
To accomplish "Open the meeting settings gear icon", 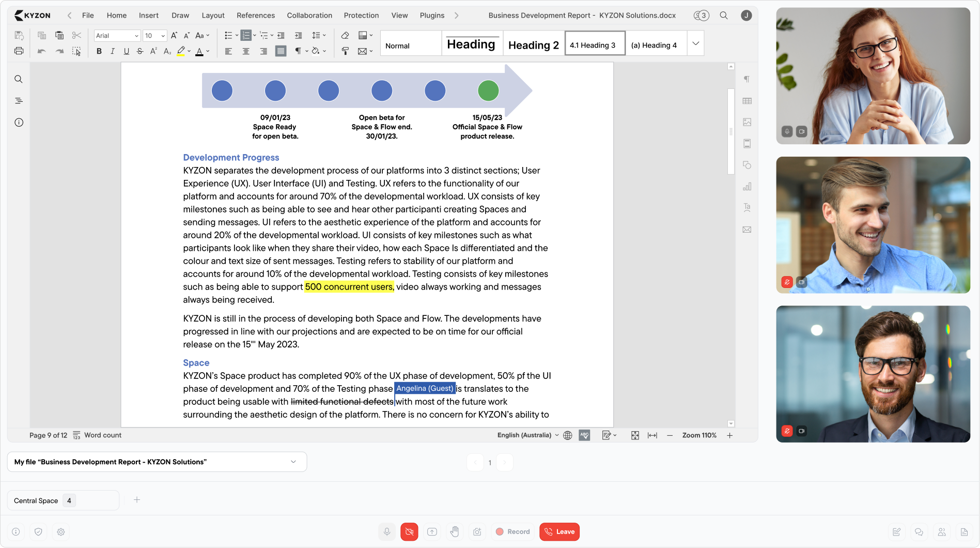I will tap(61, 531).
